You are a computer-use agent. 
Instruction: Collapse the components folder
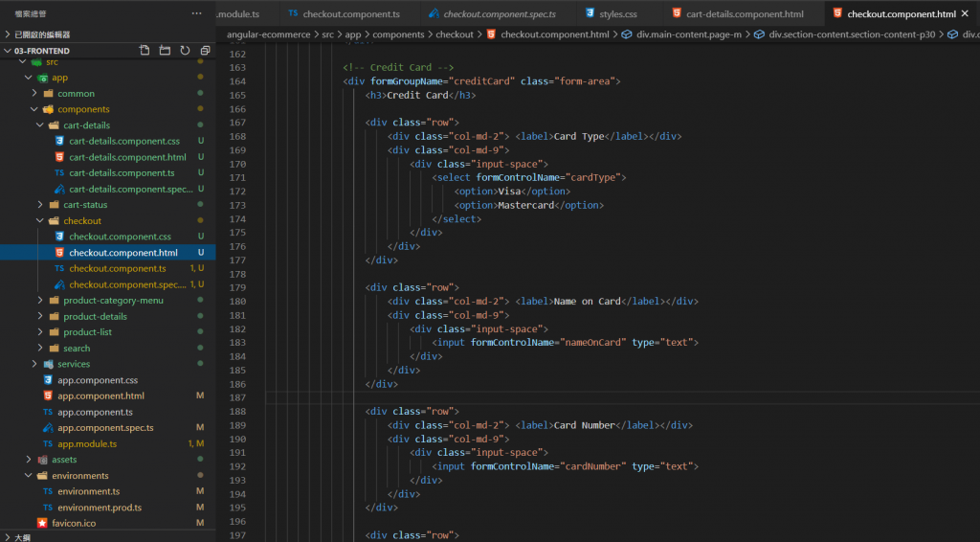[x=34, y=109]
